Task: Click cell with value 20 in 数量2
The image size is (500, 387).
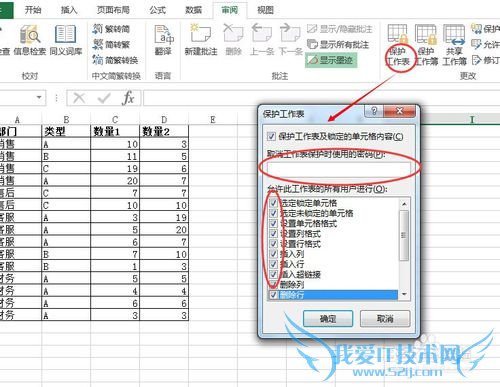Action: tap(164, 230)
